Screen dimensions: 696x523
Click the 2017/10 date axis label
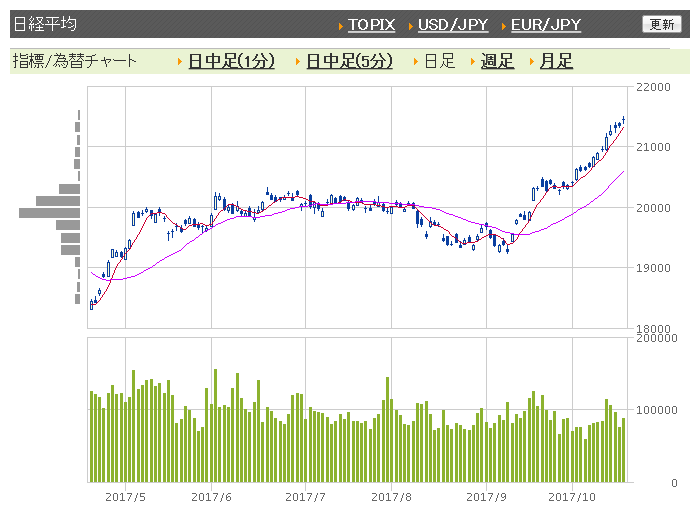coord(572,497)
